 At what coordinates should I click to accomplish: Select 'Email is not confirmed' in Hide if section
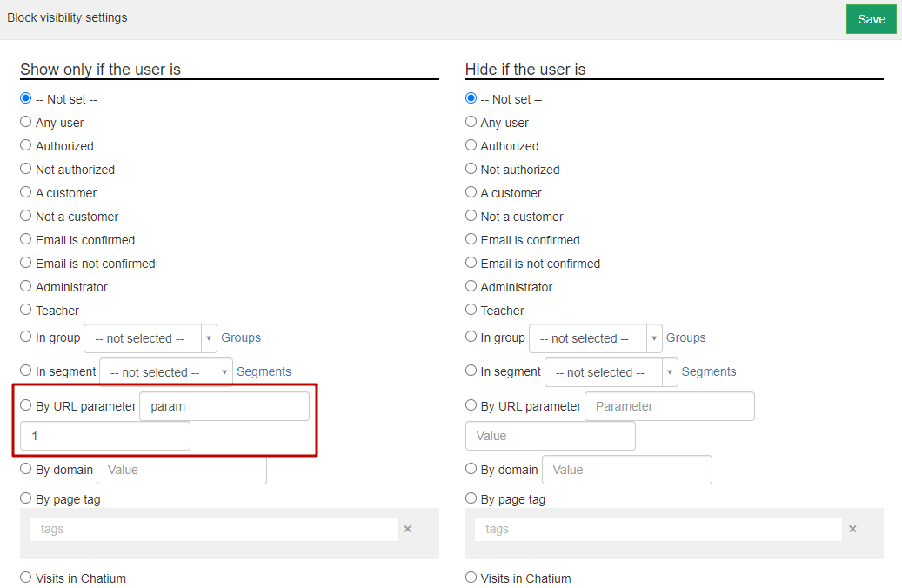coord(471,263)
